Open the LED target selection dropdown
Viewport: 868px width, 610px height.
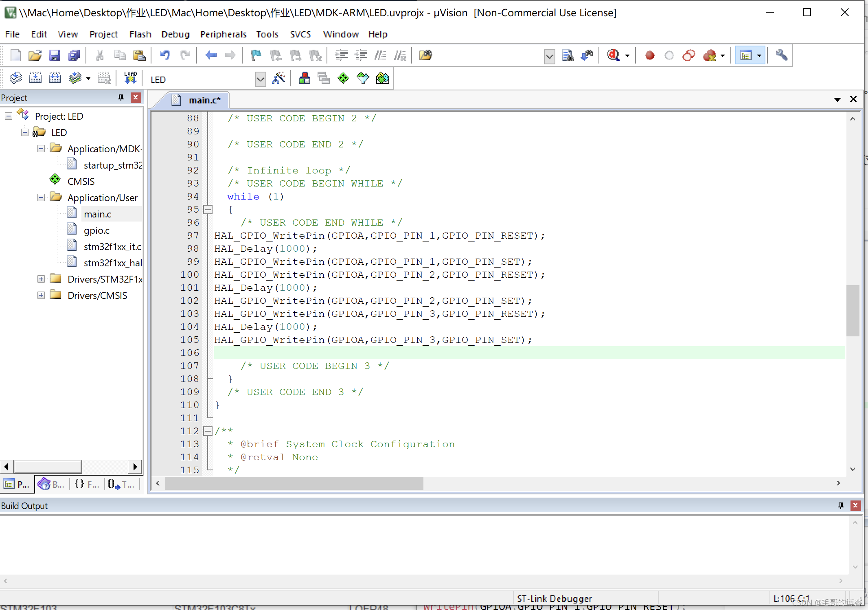tap(261, 79)
